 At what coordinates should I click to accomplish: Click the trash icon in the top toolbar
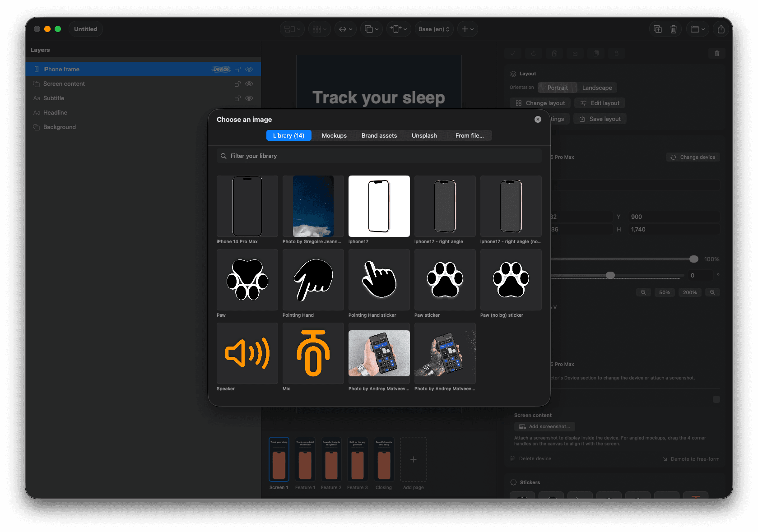pyautogui.click(x=674, y=29)
